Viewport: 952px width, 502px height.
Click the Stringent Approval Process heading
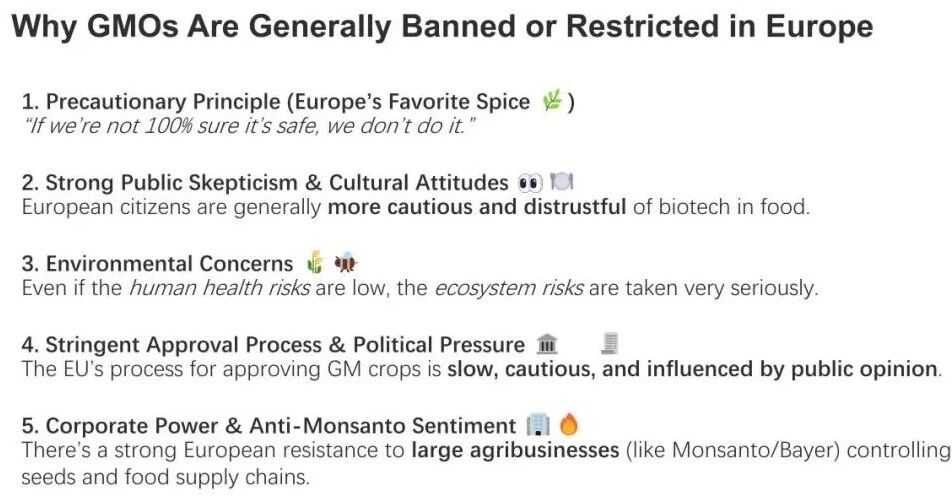tap(273, 345)
